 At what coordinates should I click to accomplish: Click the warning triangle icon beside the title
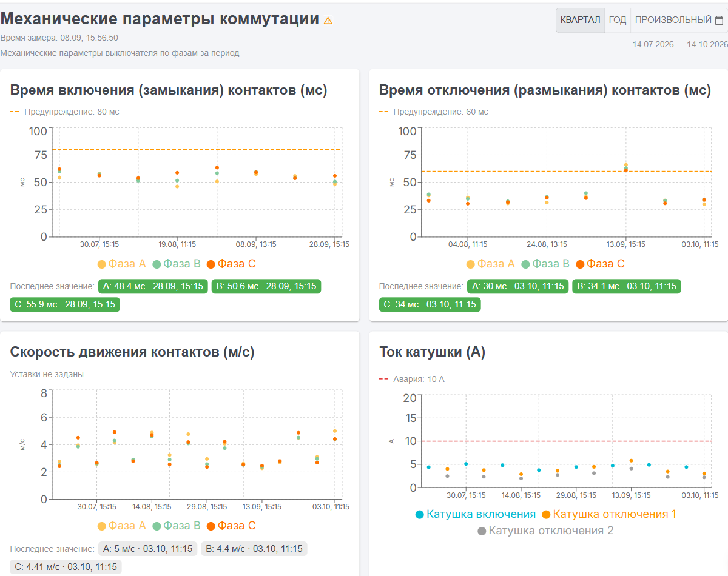328,21
